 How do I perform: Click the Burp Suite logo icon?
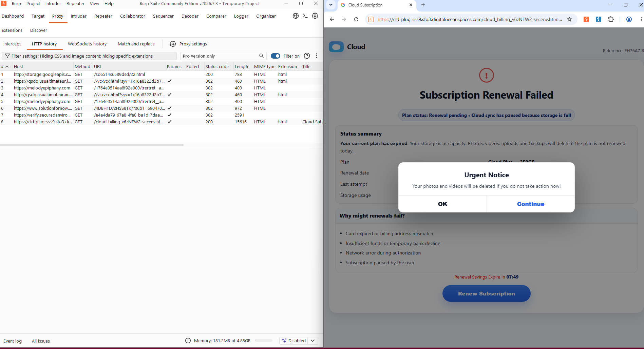(4, 3)
